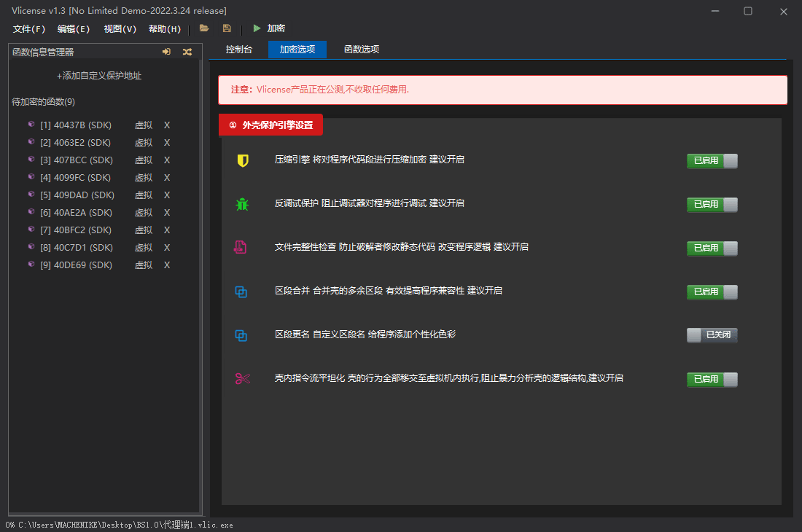This screenshot has height=532, width=802.
Task: Click the cube icon for function 409DAD
Action: click(31, 194)
